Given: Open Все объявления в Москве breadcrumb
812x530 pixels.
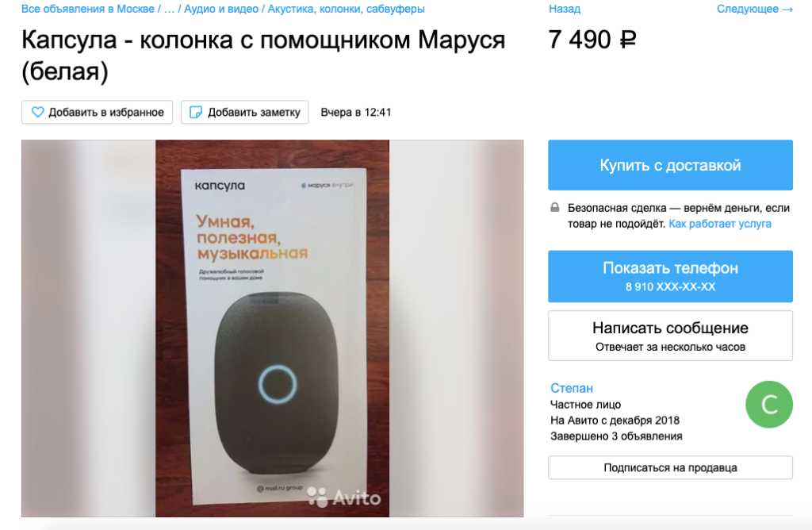Looking at the screenshot, I should click(x=87, y=9).
